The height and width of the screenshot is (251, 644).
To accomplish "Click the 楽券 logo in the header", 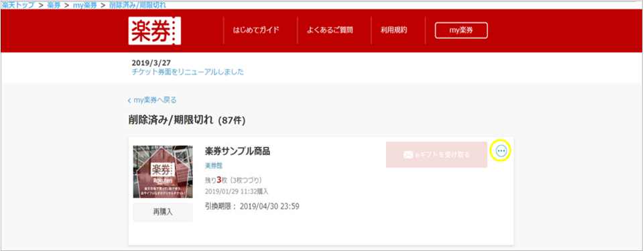I will tap(154, 30).
